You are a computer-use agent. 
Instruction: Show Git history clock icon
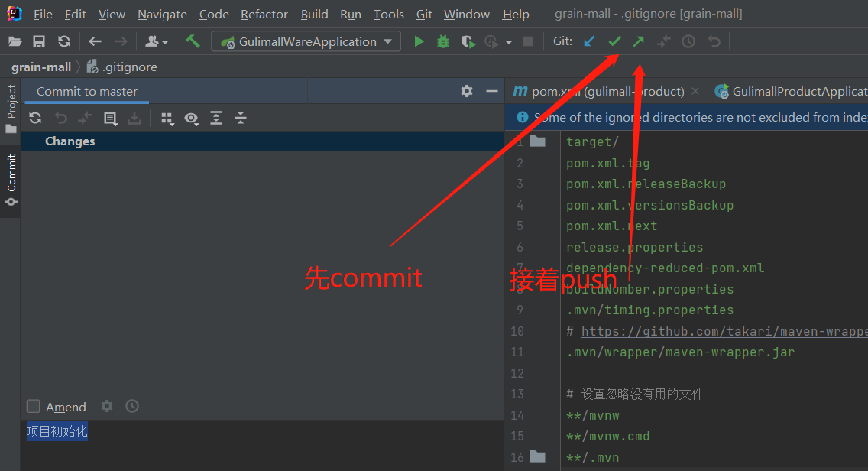coord(688,41)
